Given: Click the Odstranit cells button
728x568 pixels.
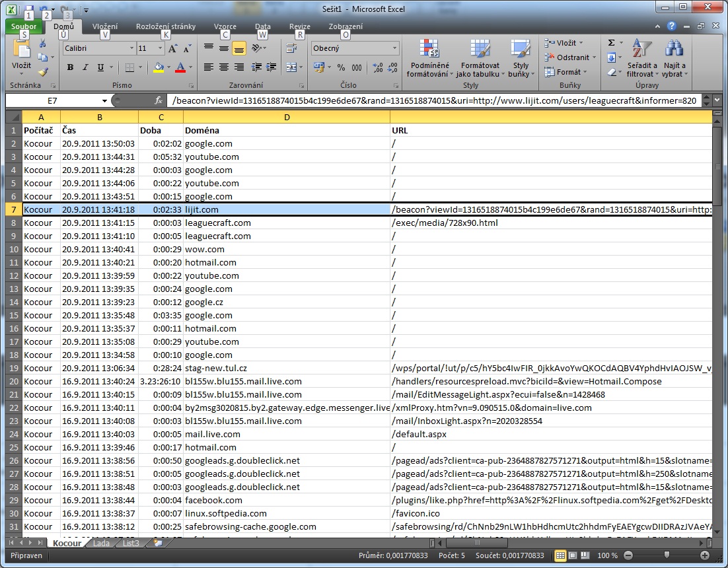Looking at the screenshot, I should 571,57.
